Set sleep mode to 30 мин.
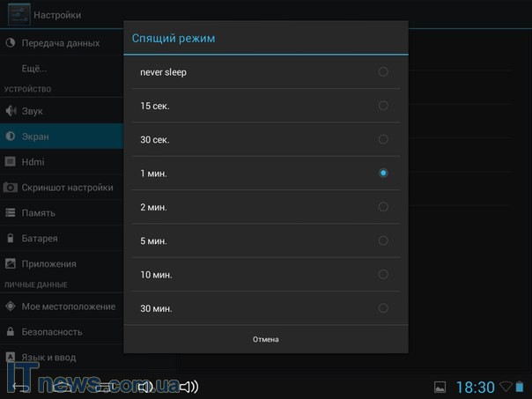 point(382,308)
